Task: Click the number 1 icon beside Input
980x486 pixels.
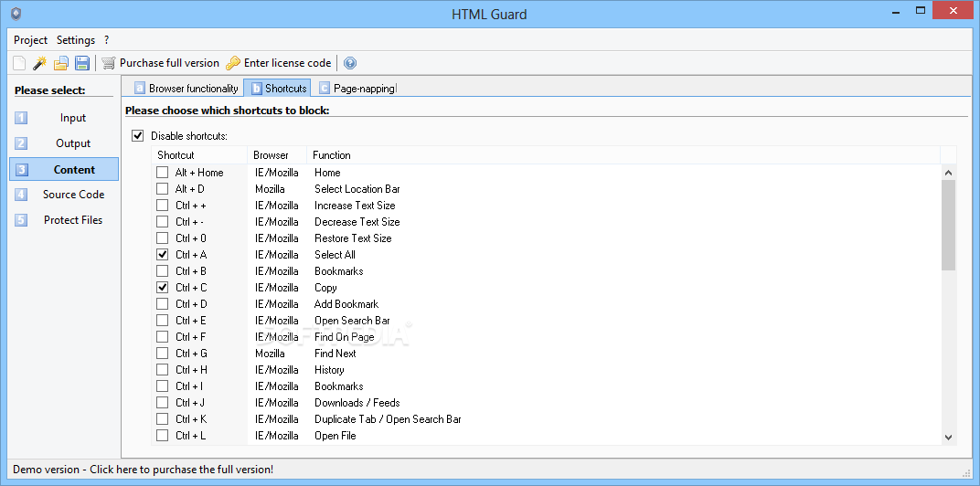Action: pos(21,118)
